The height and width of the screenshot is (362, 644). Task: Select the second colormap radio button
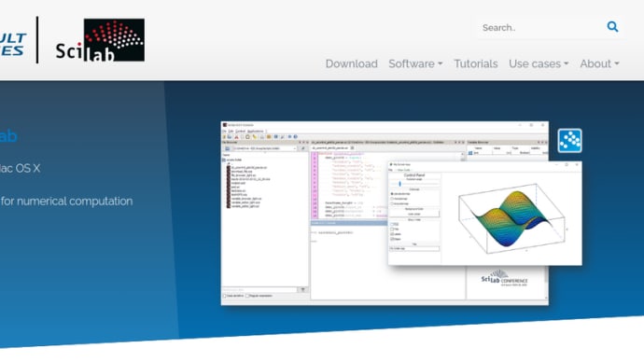pos(392,199)
